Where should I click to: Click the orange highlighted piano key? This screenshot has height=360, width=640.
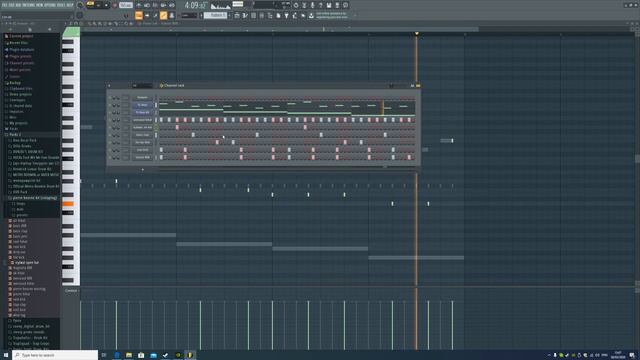coord(68,204)
